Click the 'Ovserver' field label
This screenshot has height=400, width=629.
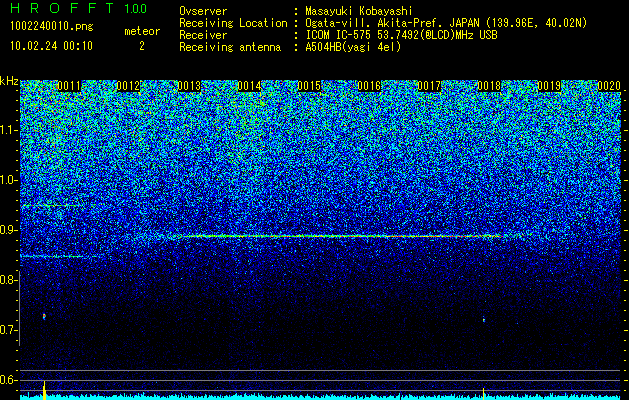coord(203,11)
